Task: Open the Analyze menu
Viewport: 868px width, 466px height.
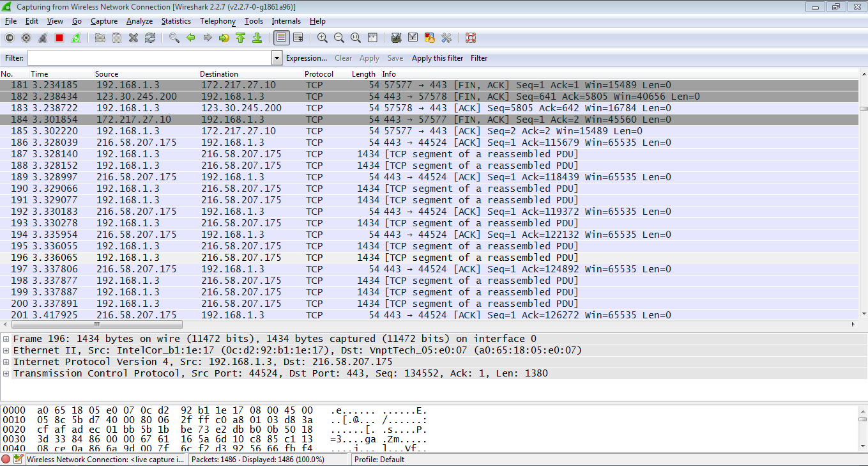Action: coord(139,21)
